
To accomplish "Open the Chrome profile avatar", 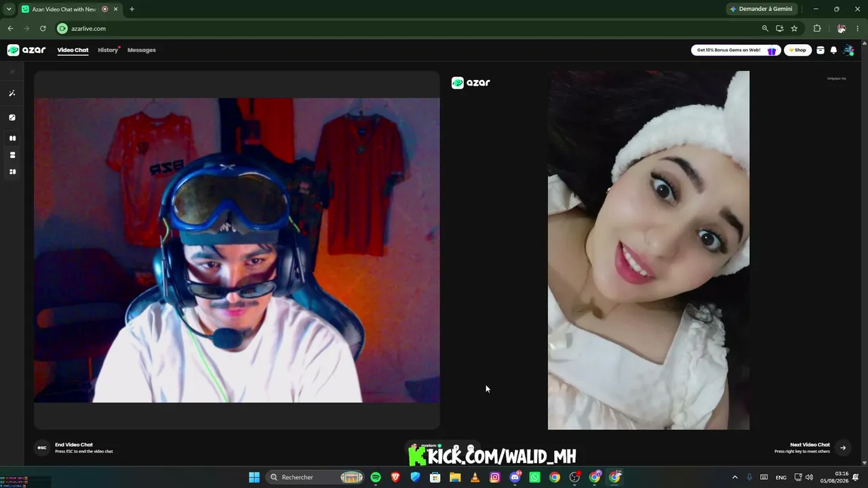I will point(842,28).
